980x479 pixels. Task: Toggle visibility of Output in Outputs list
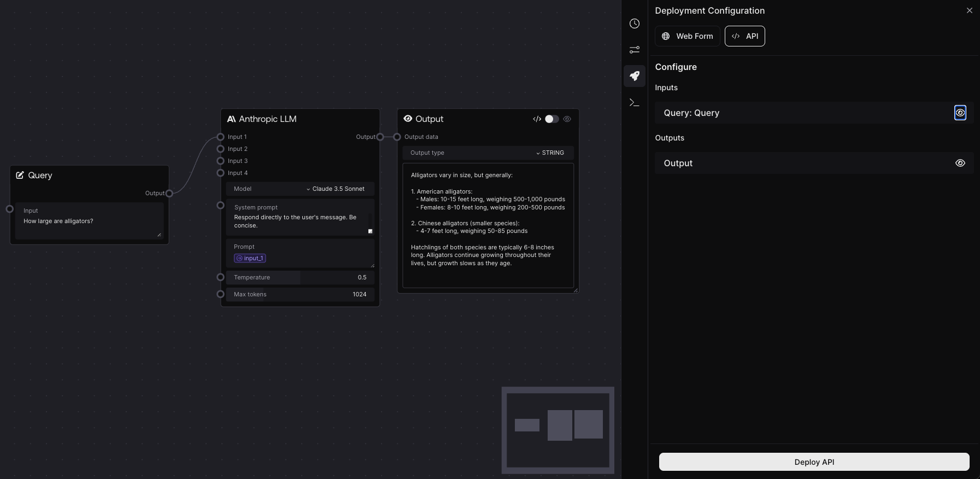click(x=960, y=163)
